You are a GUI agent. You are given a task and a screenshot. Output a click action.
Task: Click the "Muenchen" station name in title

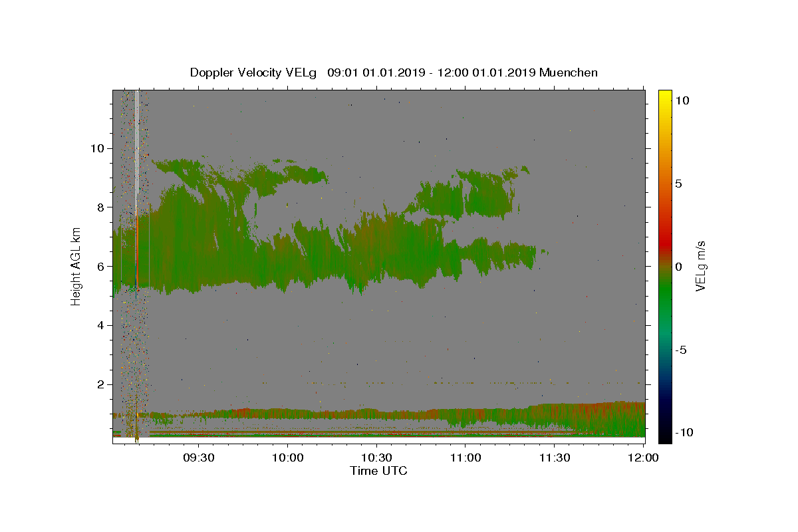[569, 72]
